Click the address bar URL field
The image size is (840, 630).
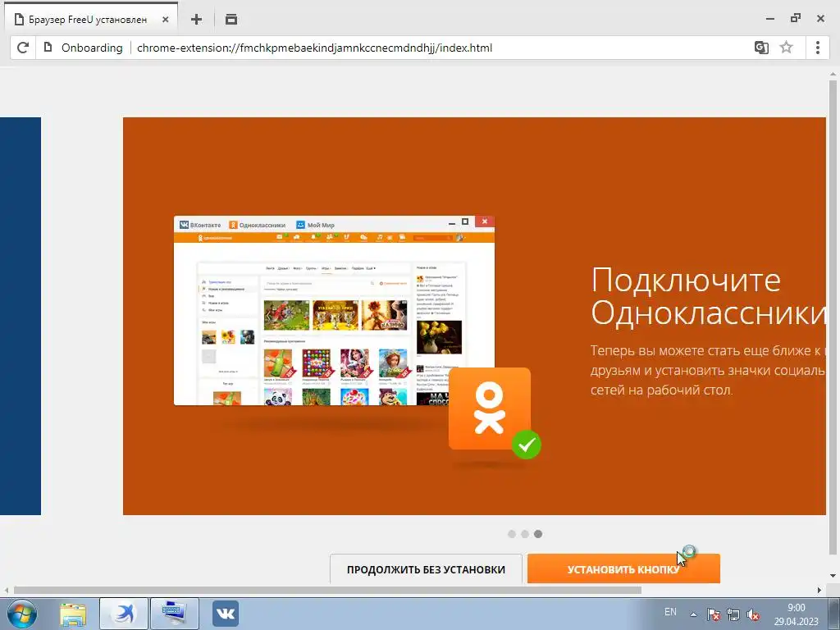pyautogui.click(x=314, y=48)
